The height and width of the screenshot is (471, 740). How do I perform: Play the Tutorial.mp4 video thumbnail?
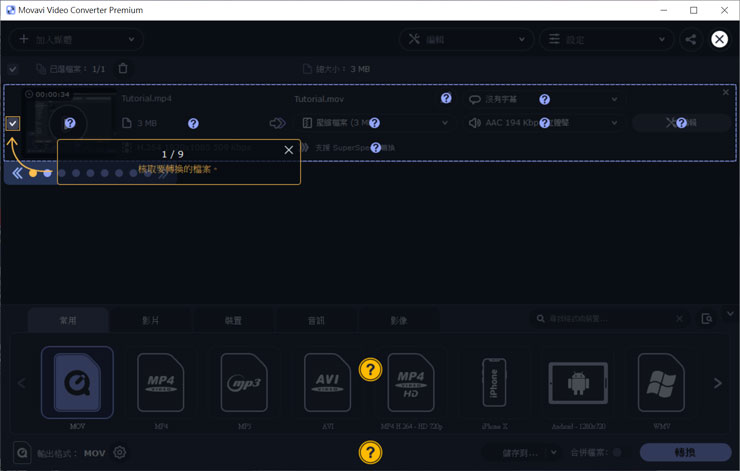tap(68, 124)
